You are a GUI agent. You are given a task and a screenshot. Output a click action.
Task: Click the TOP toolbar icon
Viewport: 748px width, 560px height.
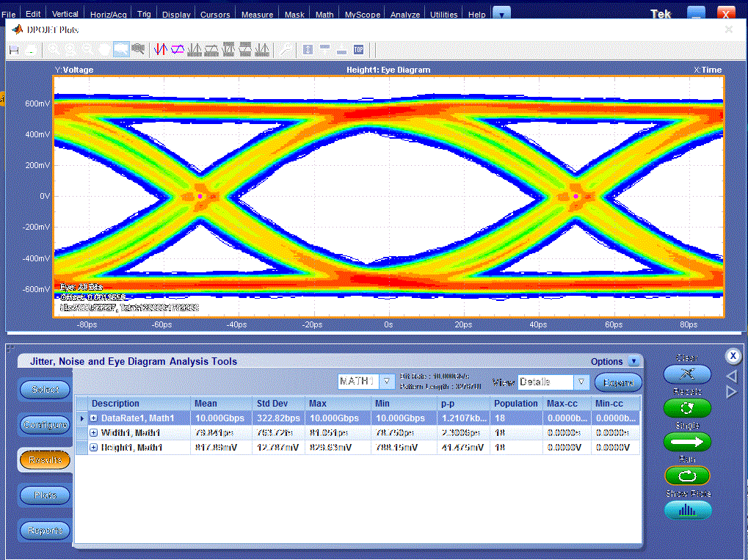359,50
